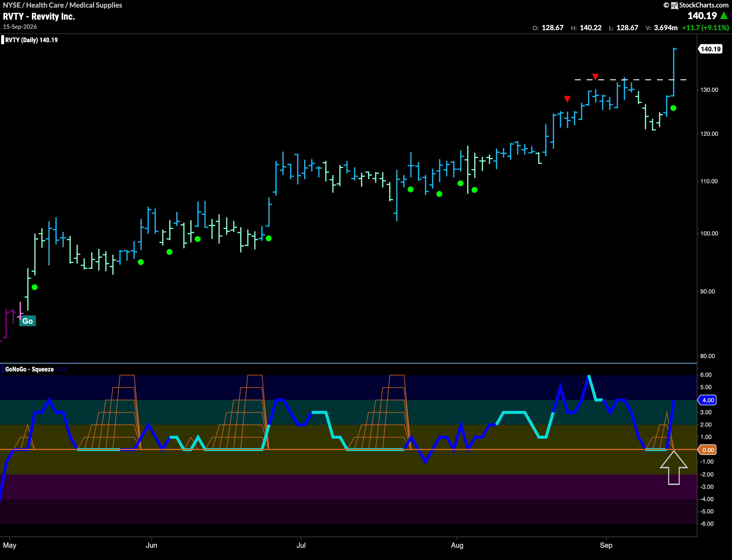Click the Aug label on the time axis
The width and height of the screenshot is (732, 560).
[457, 545]
